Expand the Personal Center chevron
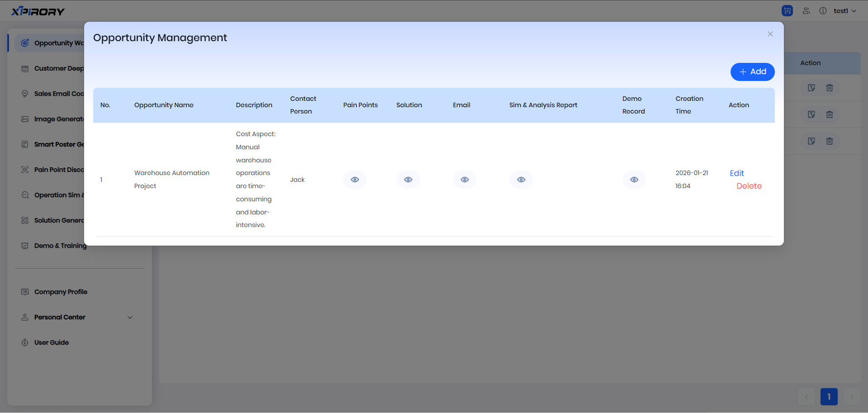Viewport: 868px width, 413px height. (130, 317)
